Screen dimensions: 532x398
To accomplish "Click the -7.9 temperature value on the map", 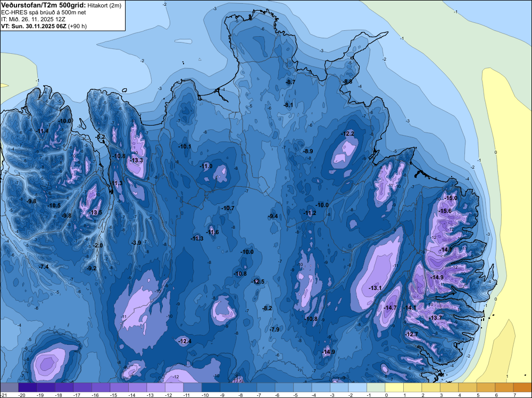I will (275, 330).
